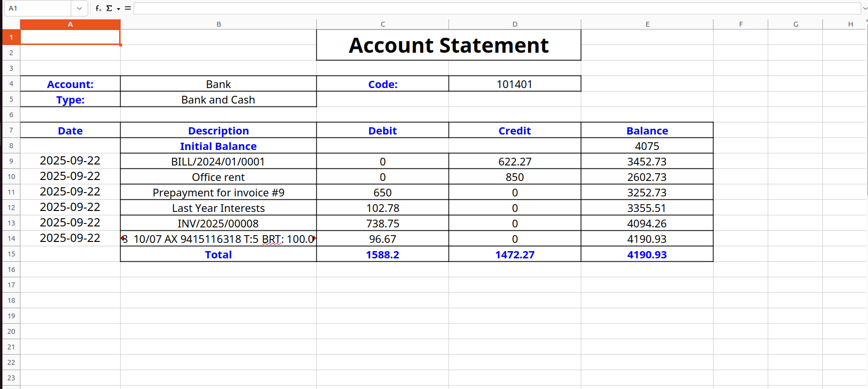Select the 'Bank' account name cell
The image size is (868, 389).
click(x=218, y=84)
